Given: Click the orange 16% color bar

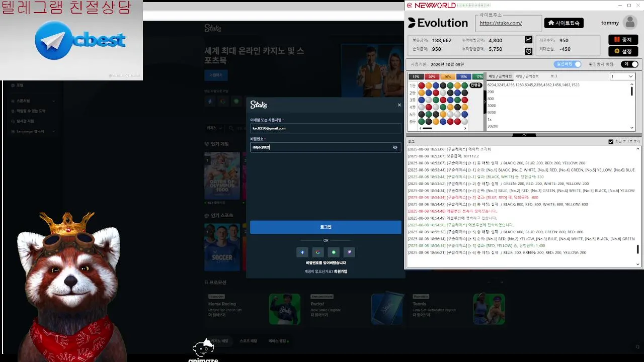Looking at the screenshot, I should pyautogui.click(x=447, y=77).
